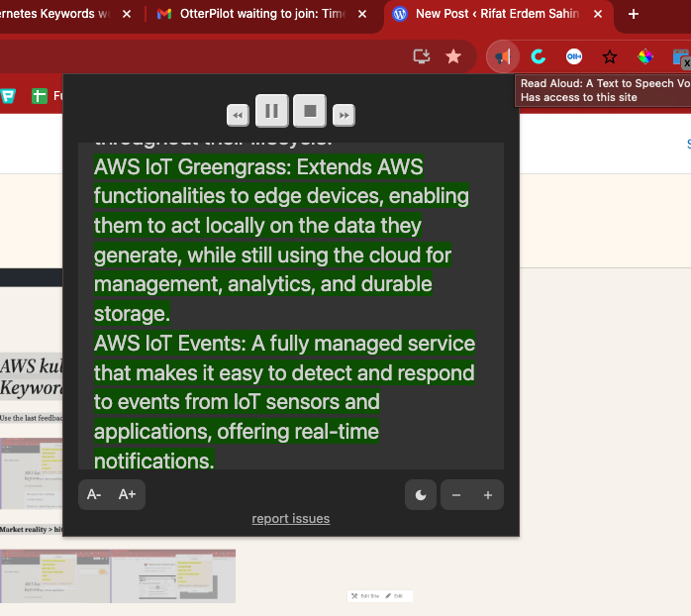Select the New Post WordPress tab
Viewport: 691px width, 616px height.
497,14
